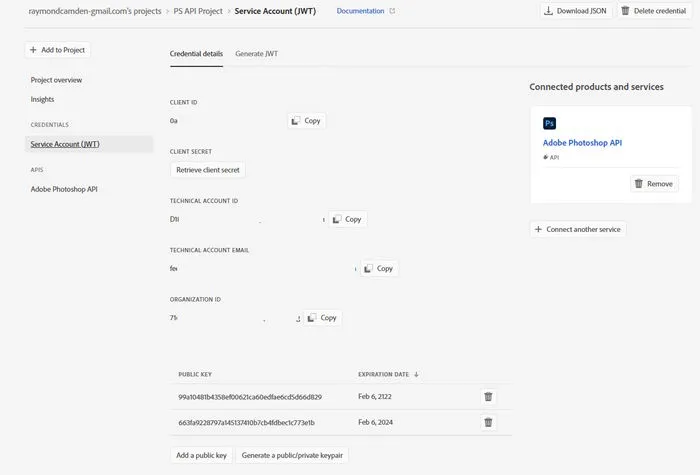
Task: Remove the Adobe Photoshop API service
Action: point(654,184)
